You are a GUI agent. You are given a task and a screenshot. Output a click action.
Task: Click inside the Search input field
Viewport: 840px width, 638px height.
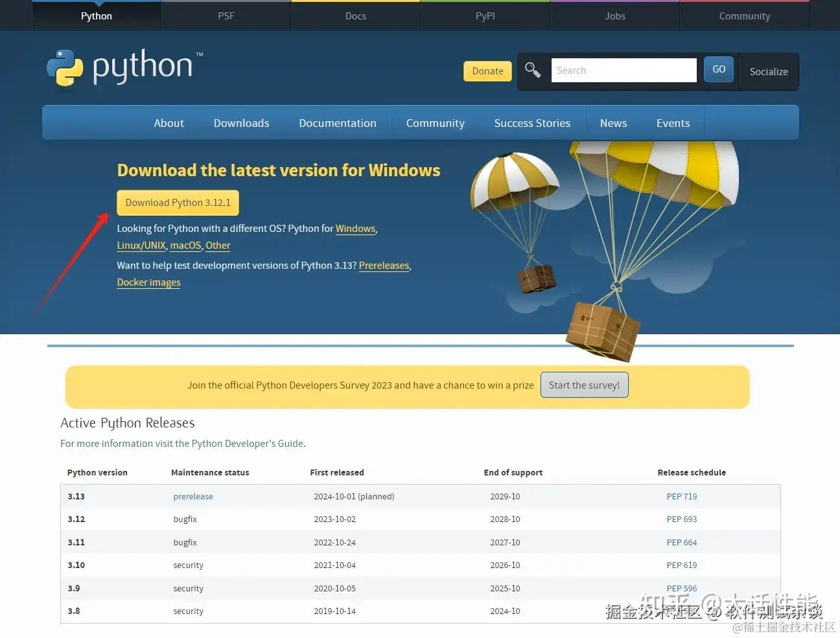click(x=622, y=70)
